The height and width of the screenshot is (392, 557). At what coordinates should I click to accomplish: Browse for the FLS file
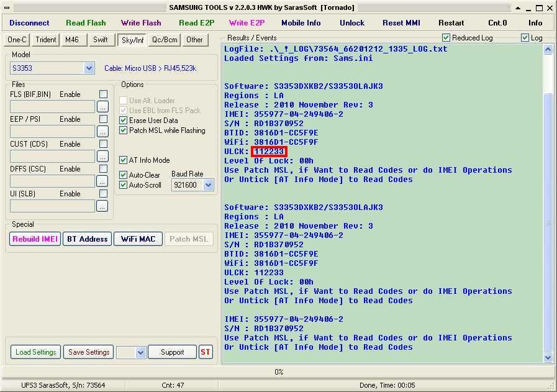click(102, 107)
